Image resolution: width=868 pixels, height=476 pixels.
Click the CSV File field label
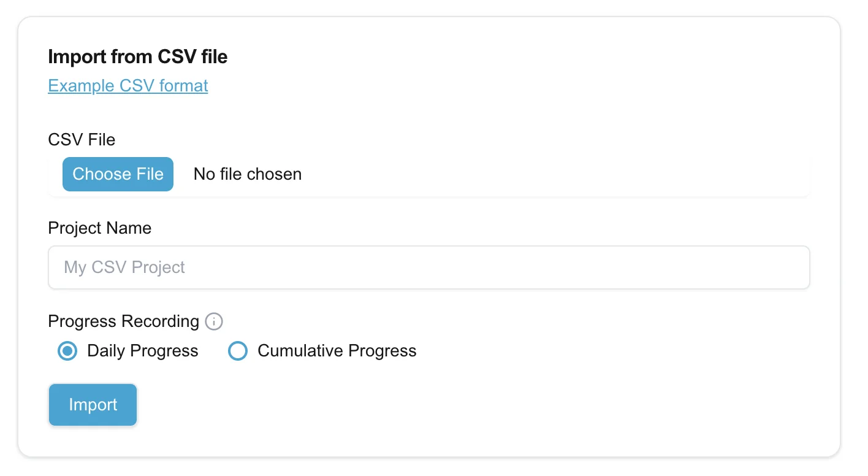tap(82, 140)
